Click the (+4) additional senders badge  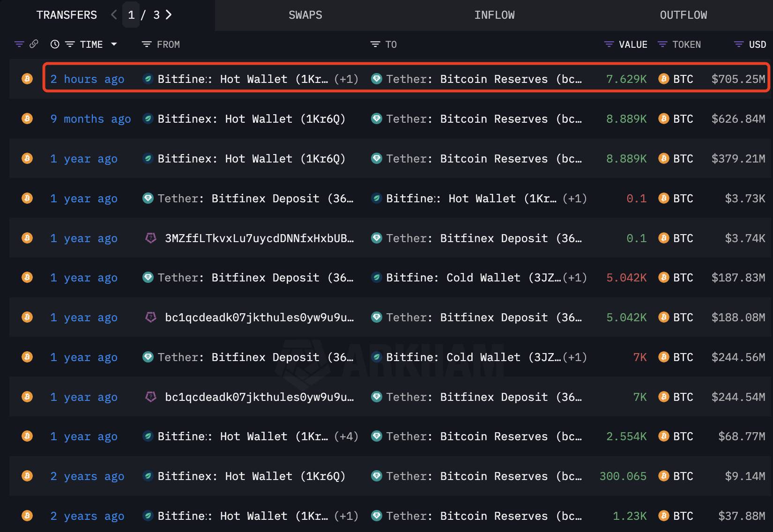tap(346, 436)
